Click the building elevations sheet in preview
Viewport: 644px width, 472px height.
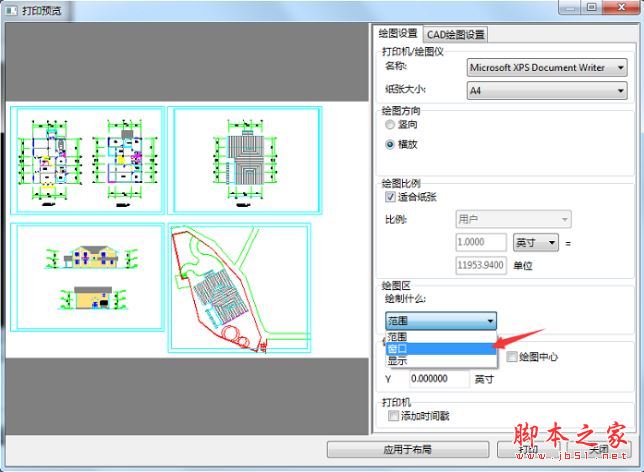click(x=87, y=277)
